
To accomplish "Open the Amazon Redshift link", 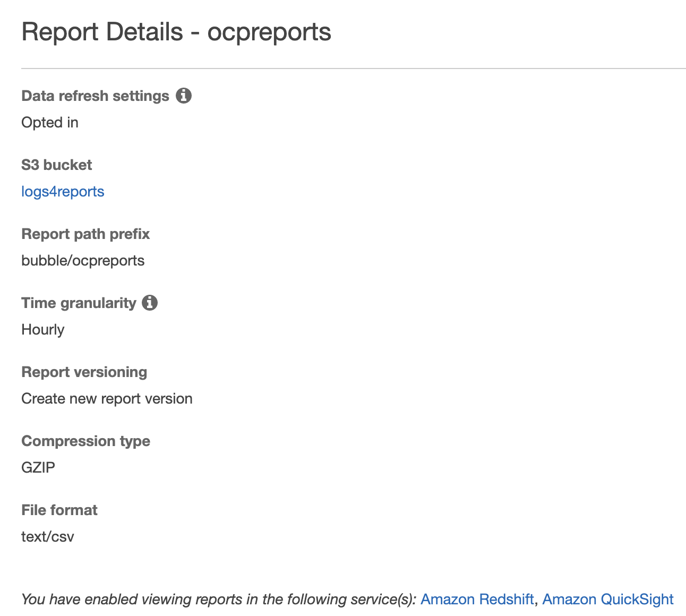I will tap(477, 600).
